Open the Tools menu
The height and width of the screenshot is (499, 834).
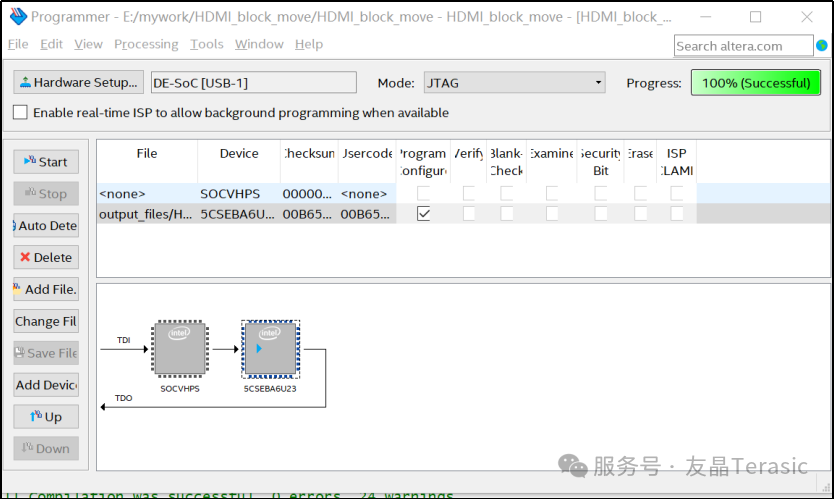point(207,44)
